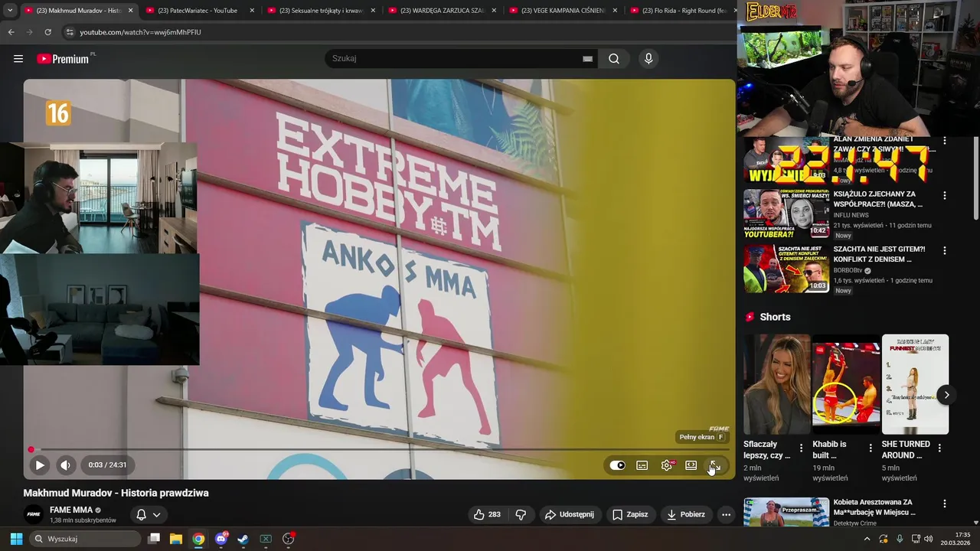This screenshot has height=551, width=980.
Task: Open options for the 'Khabib is built' short
Action: pyautogui.click(x=871, y=448)
